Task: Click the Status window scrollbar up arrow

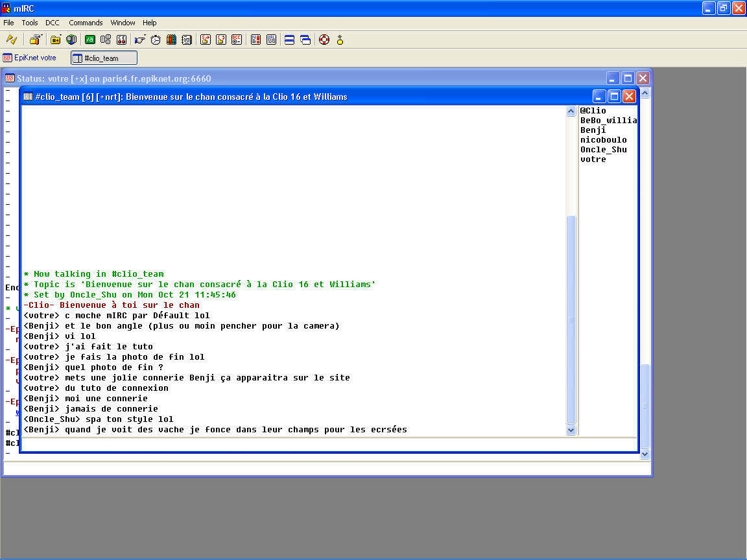Action: 645,93
